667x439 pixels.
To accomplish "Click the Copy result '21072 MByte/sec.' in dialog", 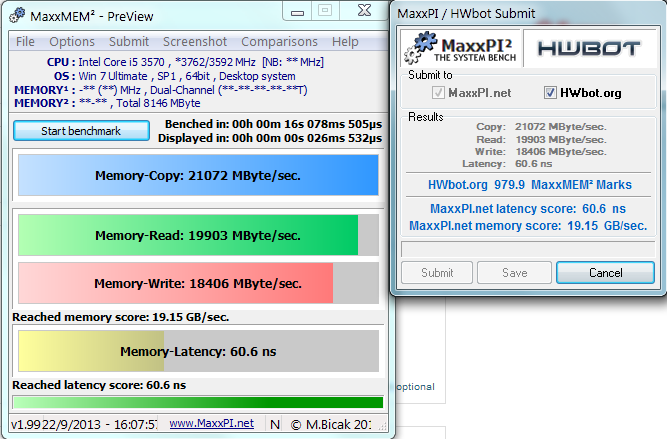I will click(x=561, y=127).
